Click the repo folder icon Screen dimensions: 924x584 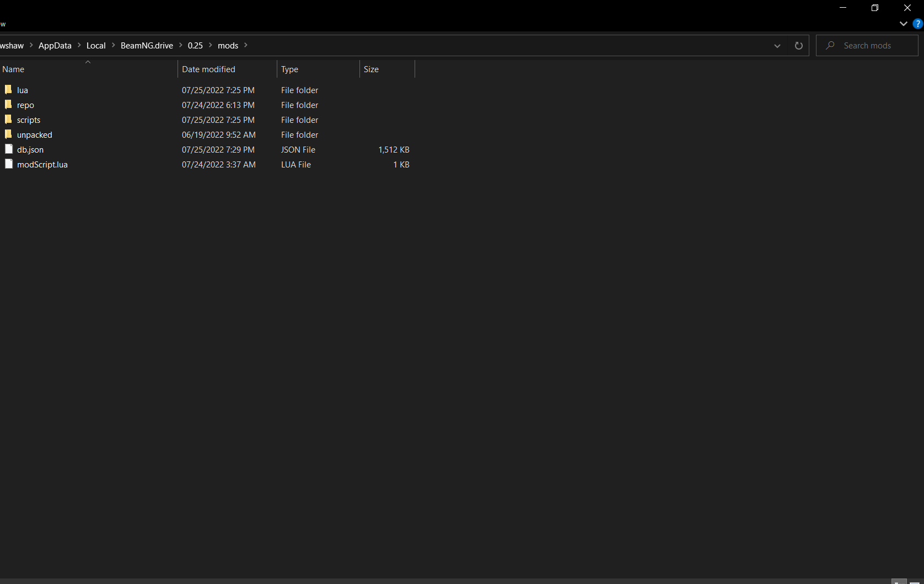point(8,105)
